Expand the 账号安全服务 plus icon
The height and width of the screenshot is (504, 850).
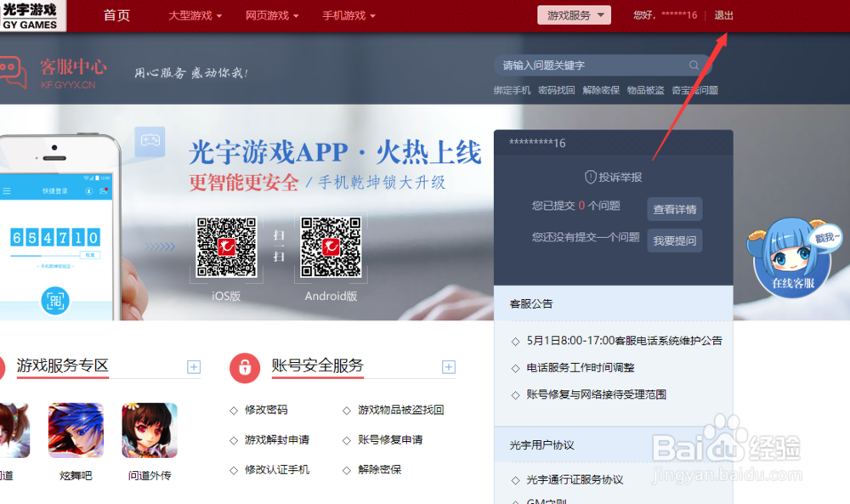tap(448, 367)
